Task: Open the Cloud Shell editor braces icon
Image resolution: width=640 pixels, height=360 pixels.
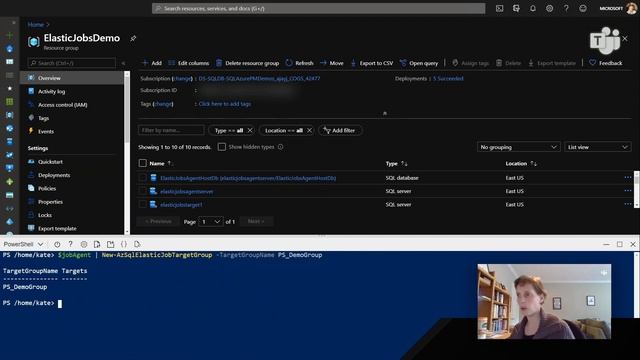Action: 124,244
